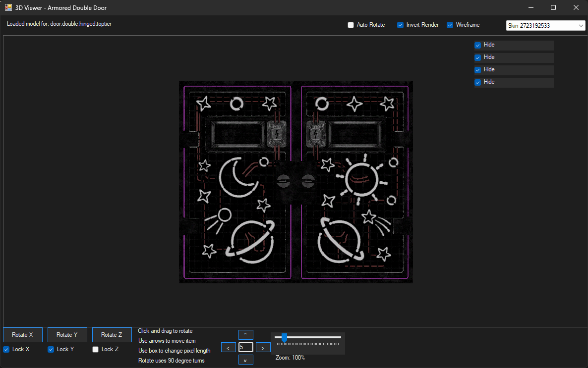The width and height of the screenshot is (588, 368).
Task: Move item left with the < arrow button
Action: [228, 347]
